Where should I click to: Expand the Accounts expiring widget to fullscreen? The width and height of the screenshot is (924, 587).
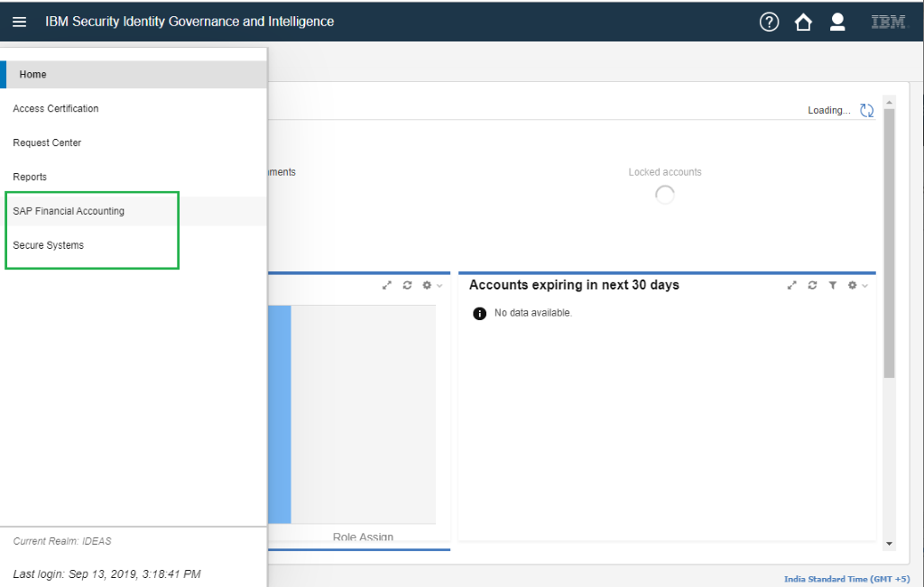[792, 285]
